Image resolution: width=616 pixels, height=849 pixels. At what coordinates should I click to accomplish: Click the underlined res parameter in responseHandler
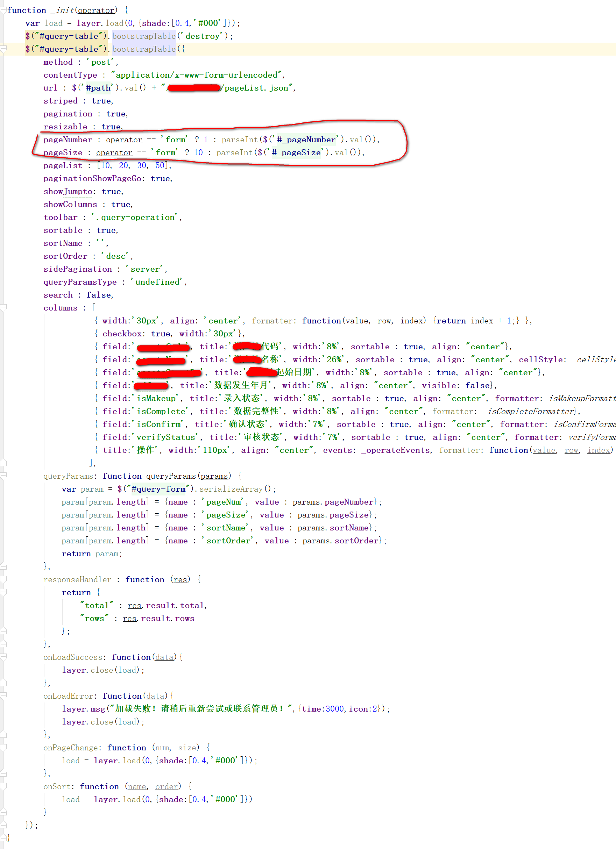coord(180,579)
